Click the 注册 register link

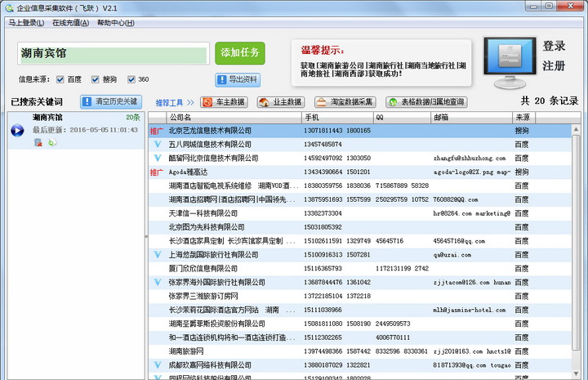[554, 65]
